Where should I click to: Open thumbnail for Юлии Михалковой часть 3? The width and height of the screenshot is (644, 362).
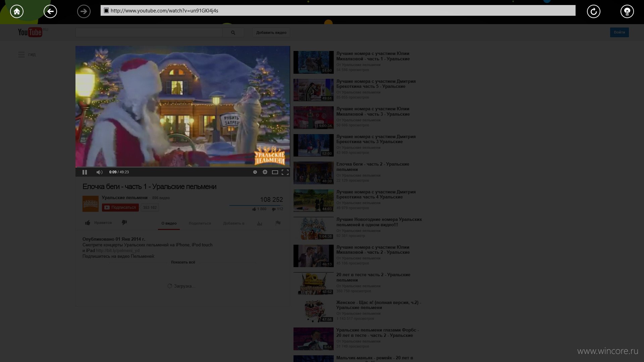[314, 117]
